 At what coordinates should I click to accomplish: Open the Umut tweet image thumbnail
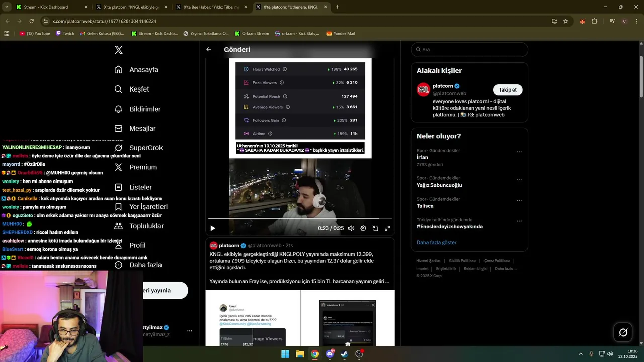click(253, 318)
